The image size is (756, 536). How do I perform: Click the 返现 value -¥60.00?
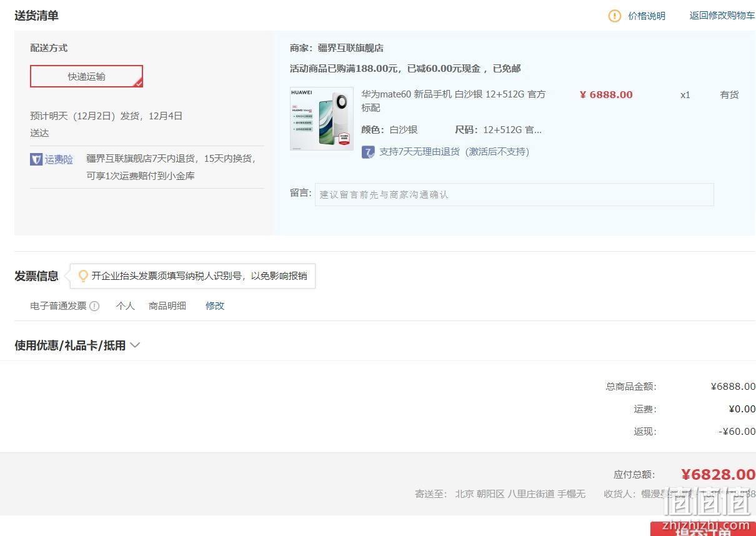(x=737, y=432)
